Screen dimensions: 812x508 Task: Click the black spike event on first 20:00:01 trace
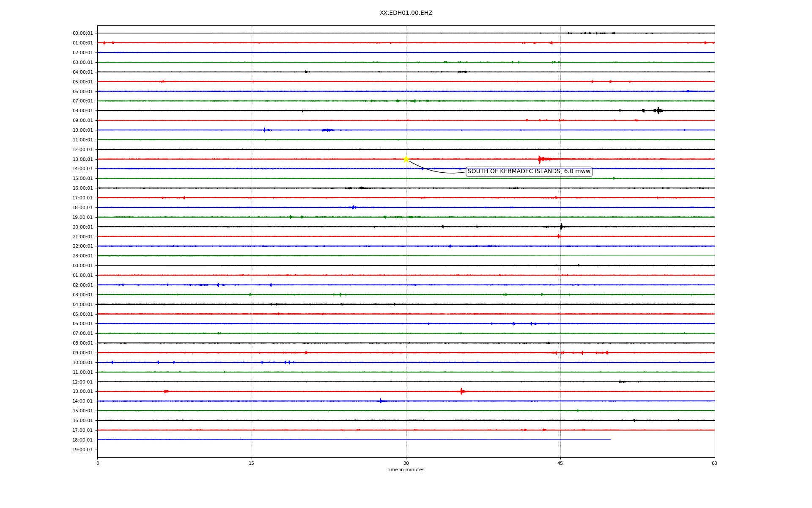pyautogui.click(x=561, y=226)
